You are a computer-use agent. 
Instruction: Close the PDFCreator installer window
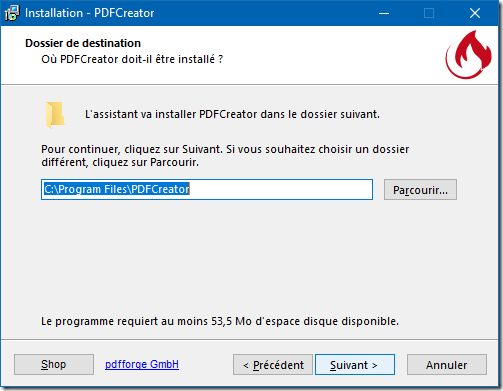coord(475,13)
